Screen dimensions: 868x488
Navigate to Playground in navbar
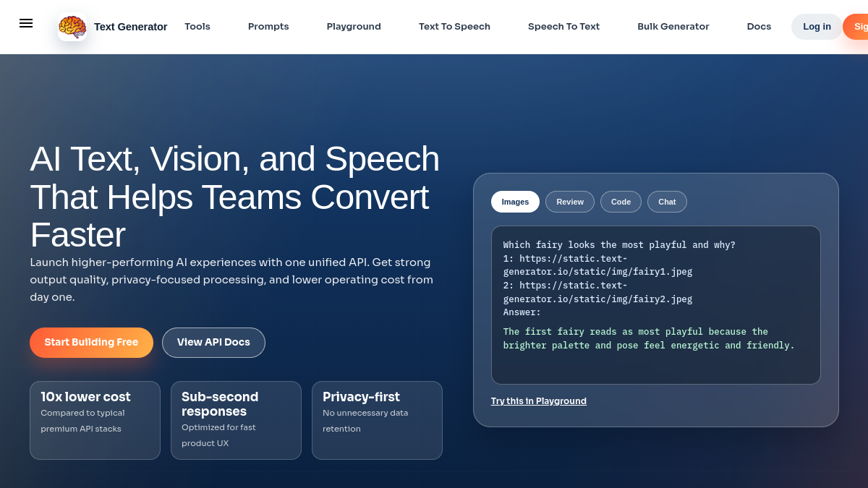(354, 27)
